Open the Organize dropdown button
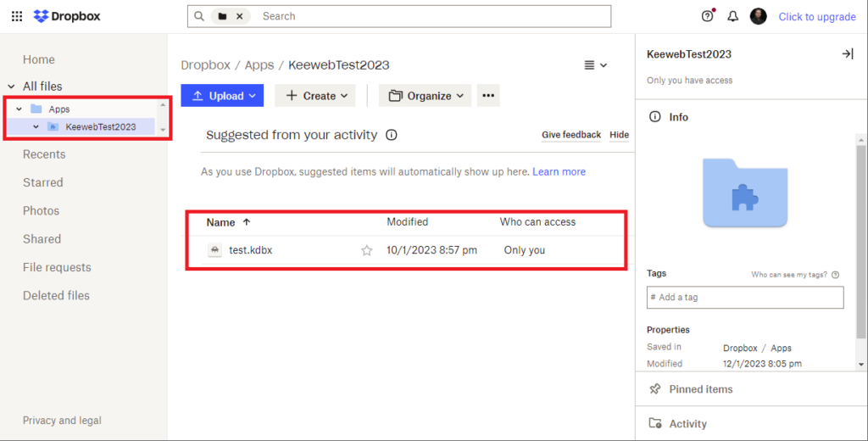The width and height of the screenshot is (868, 441). coord(426,96)
